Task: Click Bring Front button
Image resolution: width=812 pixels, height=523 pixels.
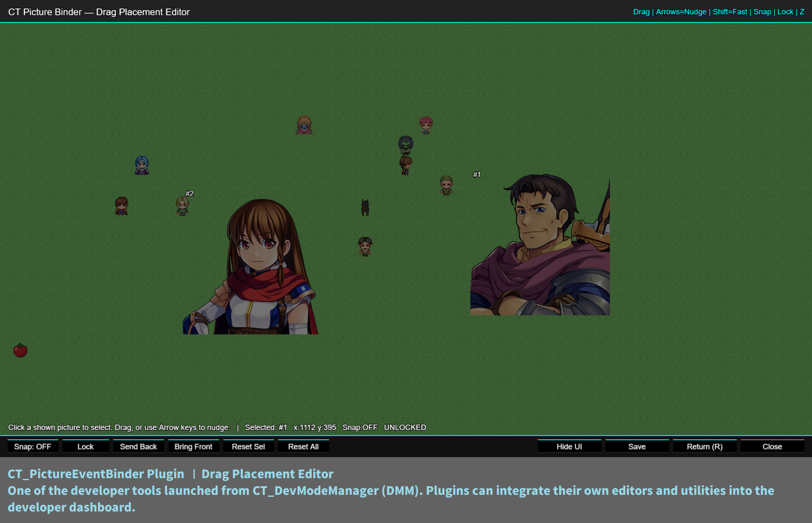Action: 193,446
